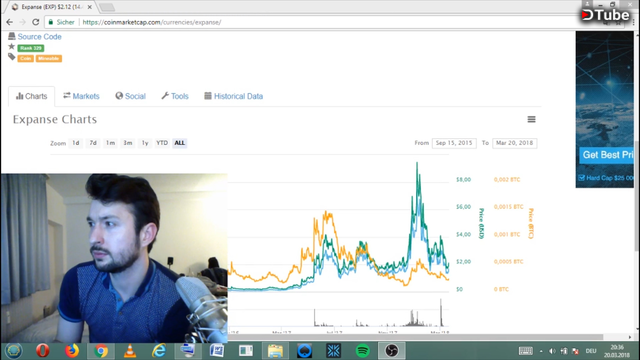Viewport: 640px width, 360px height.
Task: Set chart zoom to ALL
Action: [x=180, y=143]
